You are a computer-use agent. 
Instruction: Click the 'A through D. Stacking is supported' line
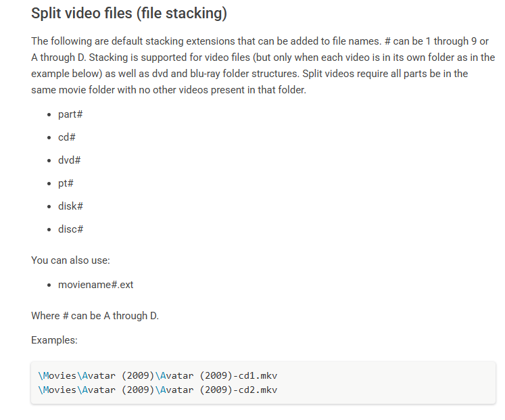(263, 57)
